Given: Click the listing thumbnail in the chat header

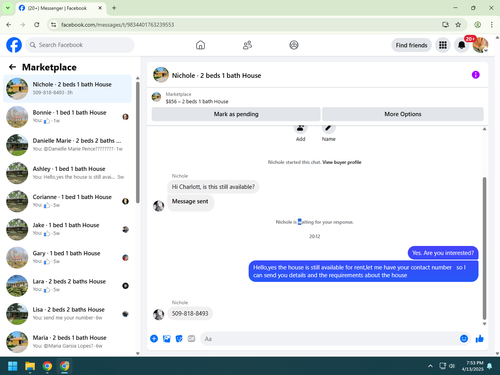Looking at the screenshot, I should click(161, 75).
